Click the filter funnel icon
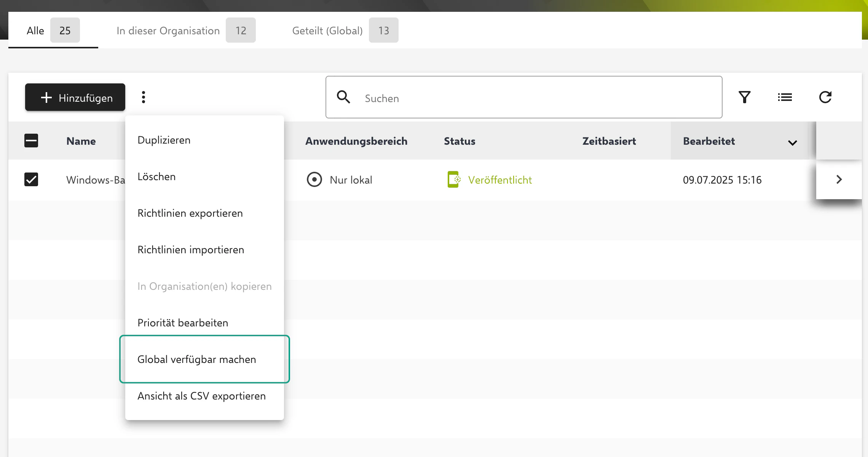Screen dimensions: 868x457 tap(745, 97)
